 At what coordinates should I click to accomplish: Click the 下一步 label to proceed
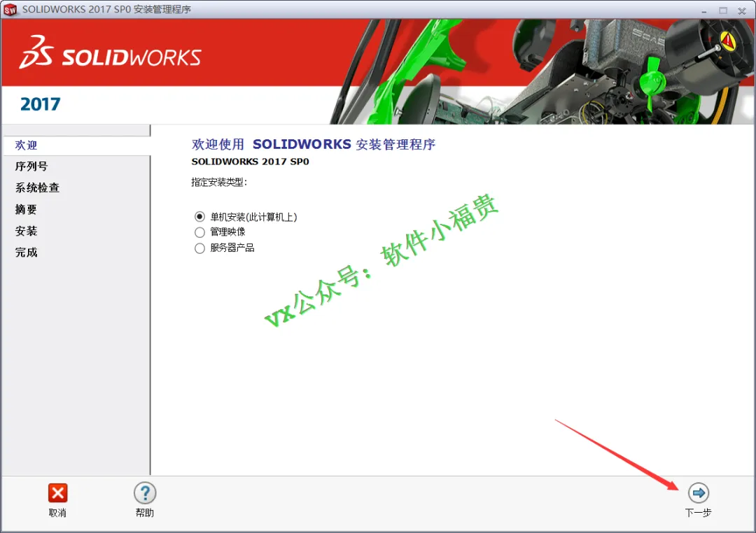click(x=698, y=513)
